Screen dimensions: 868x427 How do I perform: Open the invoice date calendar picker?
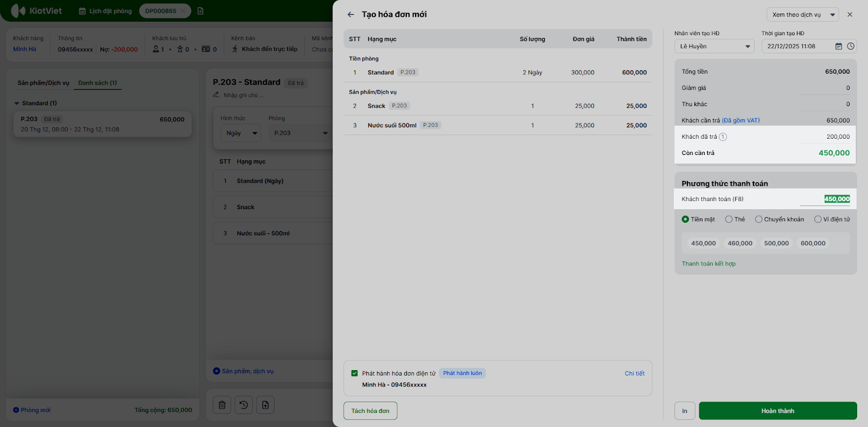(839, 47)
